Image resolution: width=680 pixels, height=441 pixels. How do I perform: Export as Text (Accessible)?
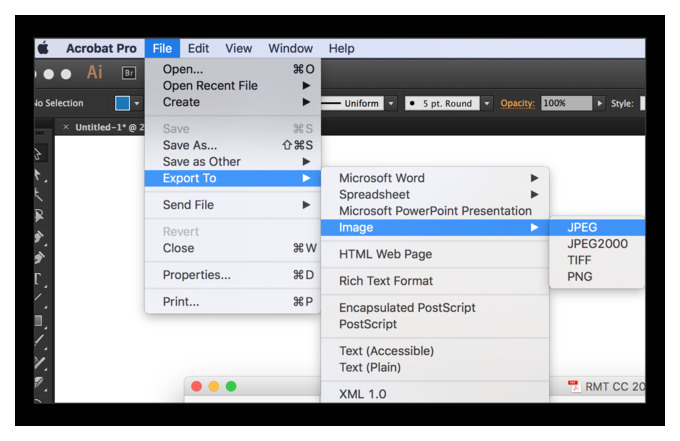click(435, 351)
